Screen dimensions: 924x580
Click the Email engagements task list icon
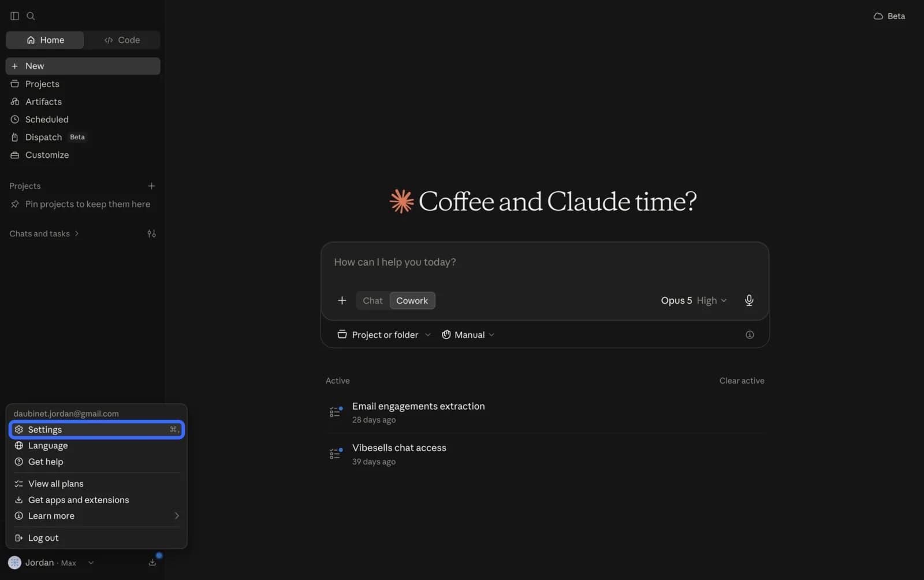[336, 412]
